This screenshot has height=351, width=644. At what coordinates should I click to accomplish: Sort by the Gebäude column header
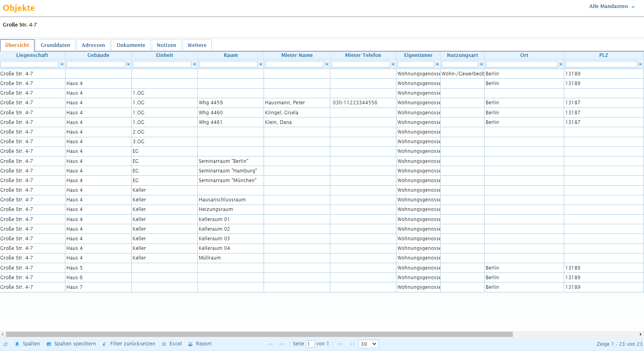98,55
